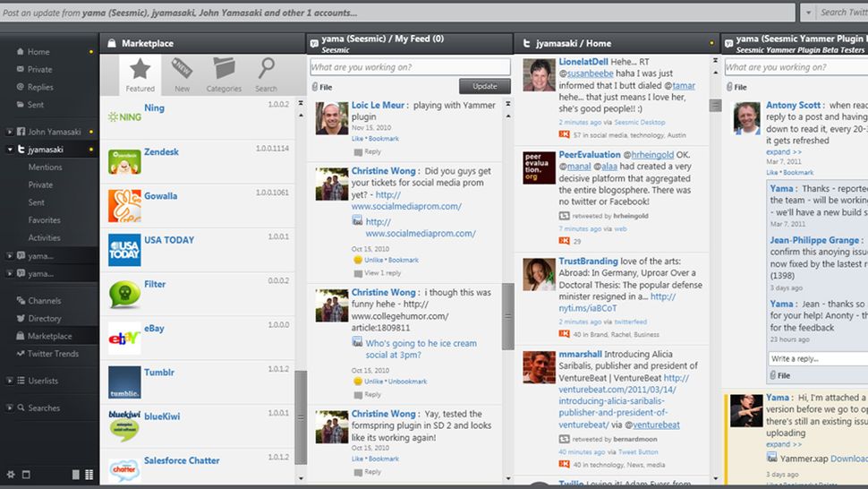This screenshot has width=868, height=489.
Task: Switch to single column view icon
Action: 76,475
